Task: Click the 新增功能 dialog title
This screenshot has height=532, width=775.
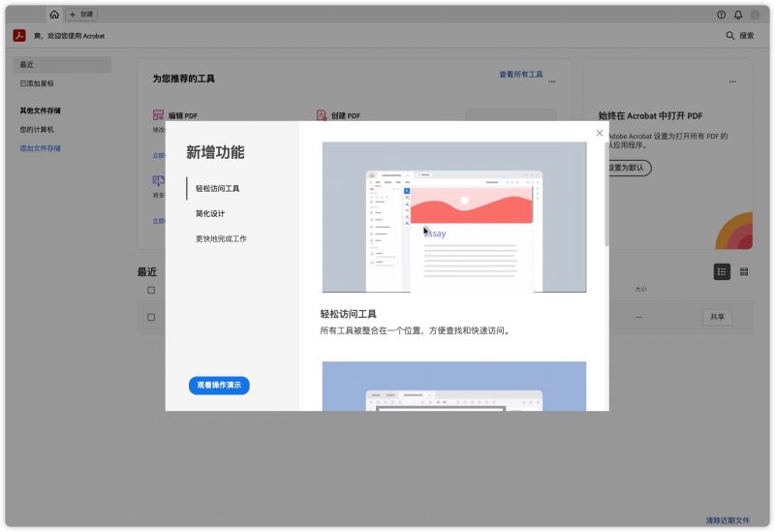Action: pyautogui.click(x=215, y=152)
